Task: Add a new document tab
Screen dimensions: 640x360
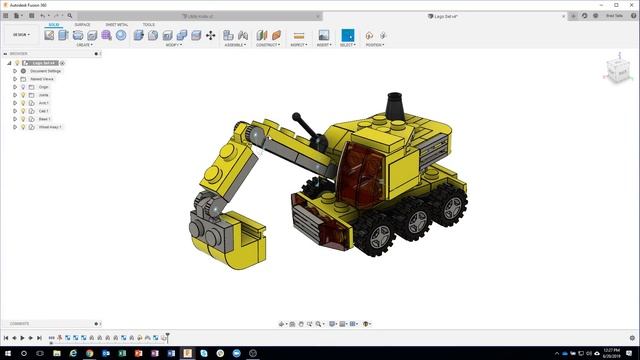Action: tap(573, 16)
